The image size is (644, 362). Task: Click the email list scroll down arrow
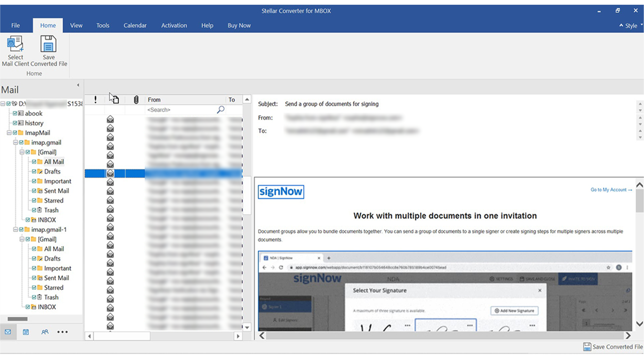point(247,328)
